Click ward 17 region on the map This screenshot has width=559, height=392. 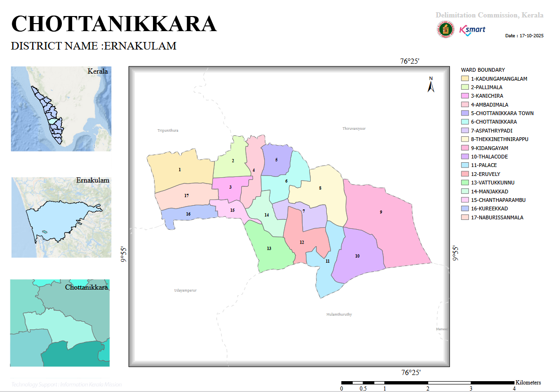(186, 196)
